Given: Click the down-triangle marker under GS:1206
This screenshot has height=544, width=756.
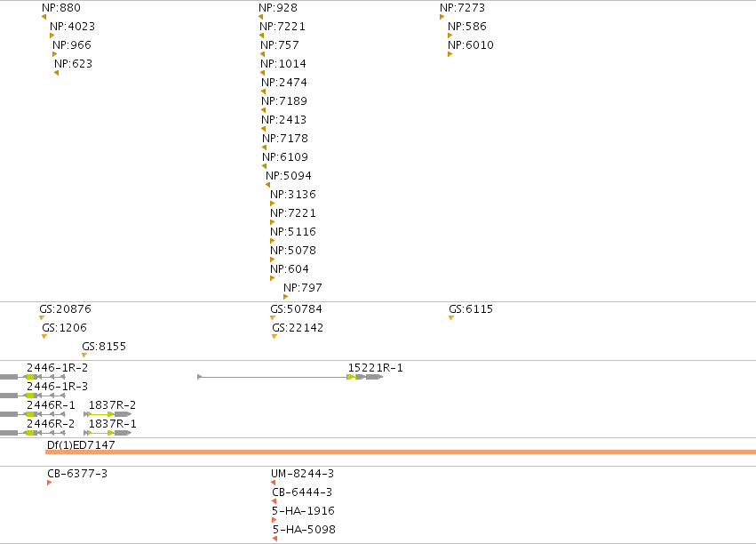Looking at the screenshot, I should click(x=44, y=337).
